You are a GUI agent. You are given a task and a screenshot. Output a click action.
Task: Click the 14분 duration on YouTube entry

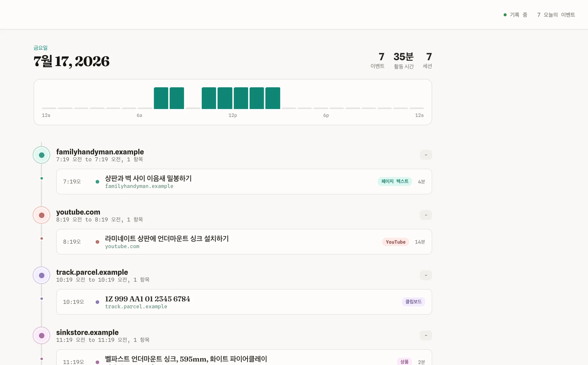point(420,242)
